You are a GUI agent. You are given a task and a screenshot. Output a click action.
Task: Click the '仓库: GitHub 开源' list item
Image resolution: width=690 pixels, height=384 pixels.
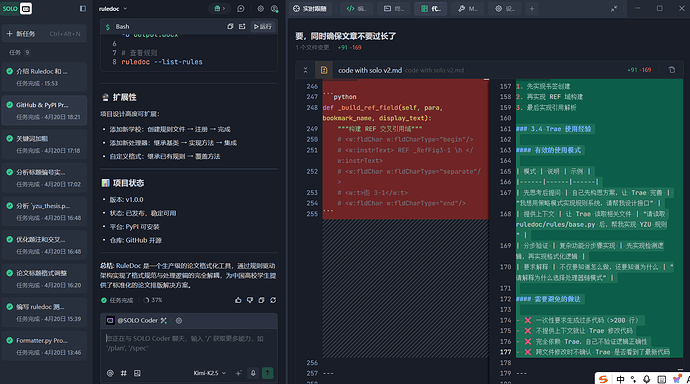(136, 240)
